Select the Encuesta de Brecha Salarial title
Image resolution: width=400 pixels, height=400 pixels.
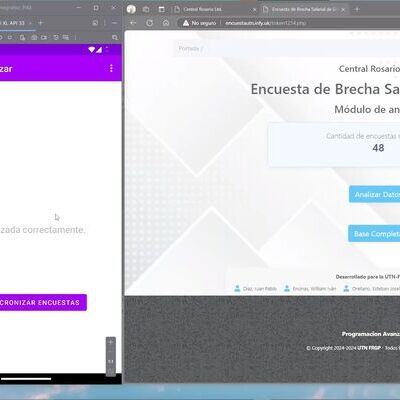click(325, 89)
